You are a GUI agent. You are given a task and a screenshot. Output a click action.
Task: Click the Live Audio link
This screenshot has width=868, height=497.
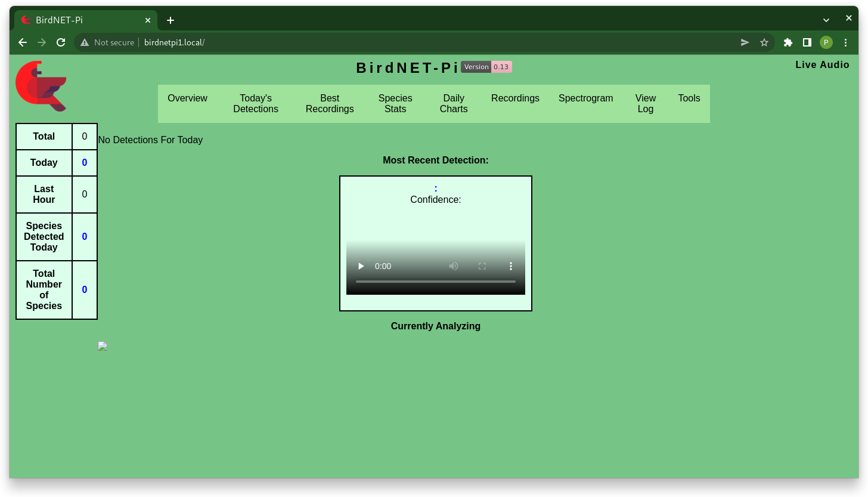coord(822,65)
